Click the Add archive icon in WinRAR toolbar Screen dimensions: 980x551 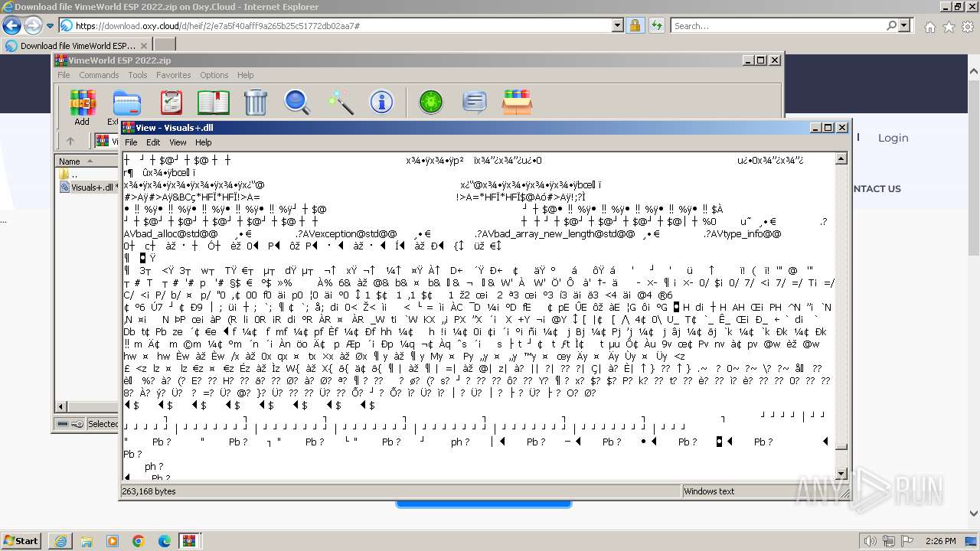pos(83,102)
